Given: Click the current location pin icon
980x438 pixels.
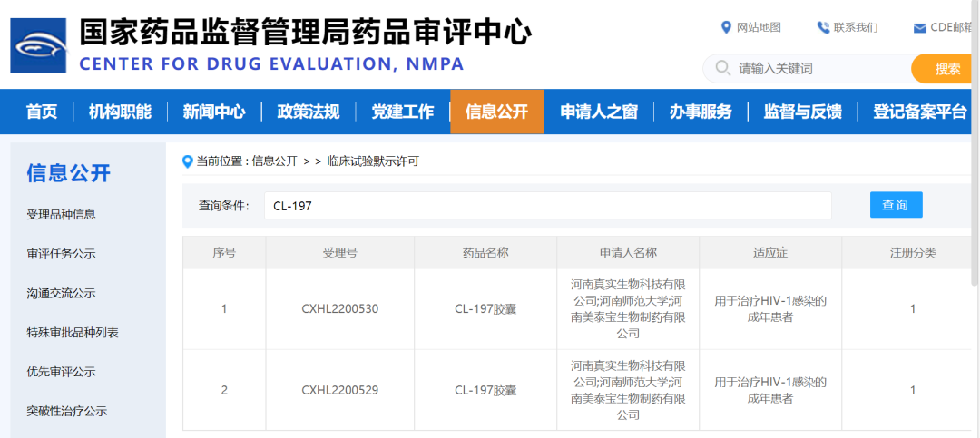Looking at the screenshot, I should [188, 161].
